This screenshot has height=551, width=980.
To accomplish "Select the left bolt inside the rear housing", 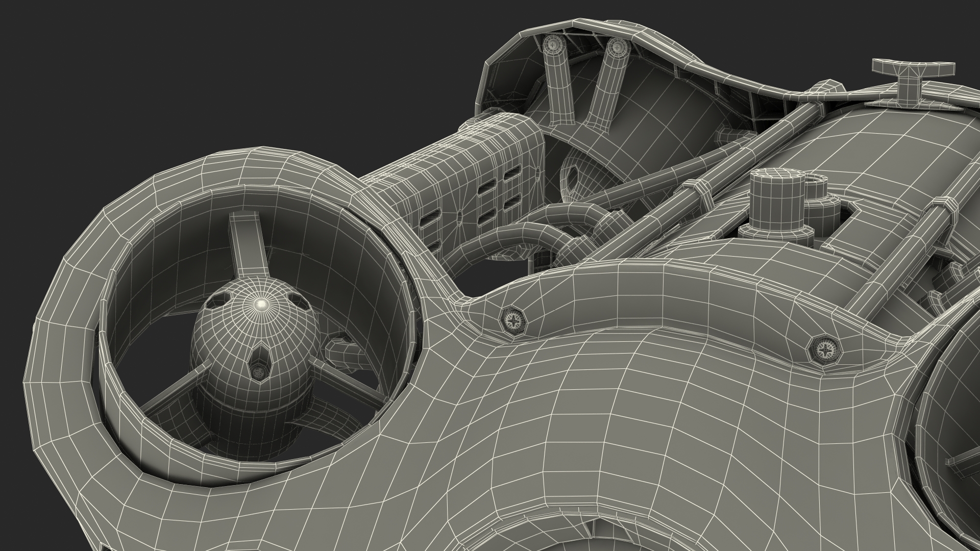I will pyautogui.click(x=554, y=44).
